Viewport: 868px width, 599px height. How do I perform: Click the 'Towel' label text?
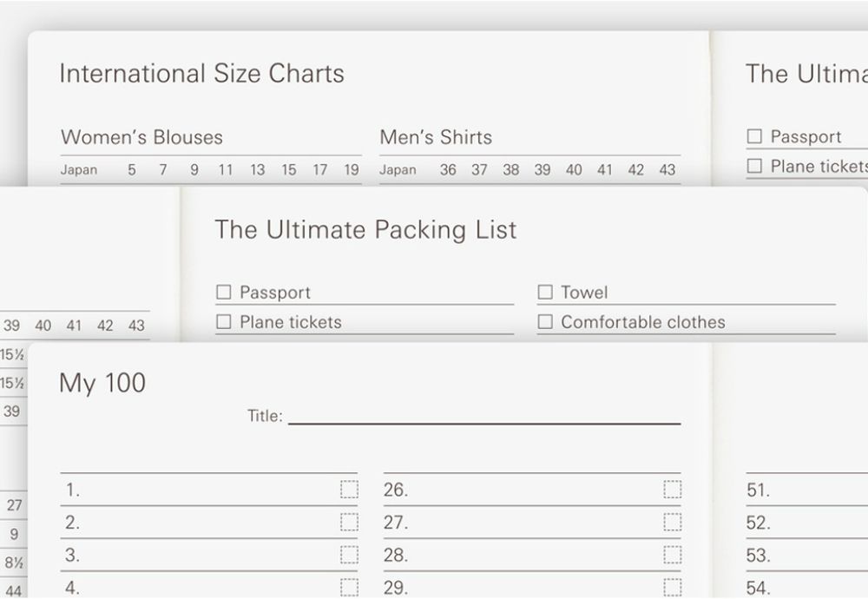[x=584, y=292]
